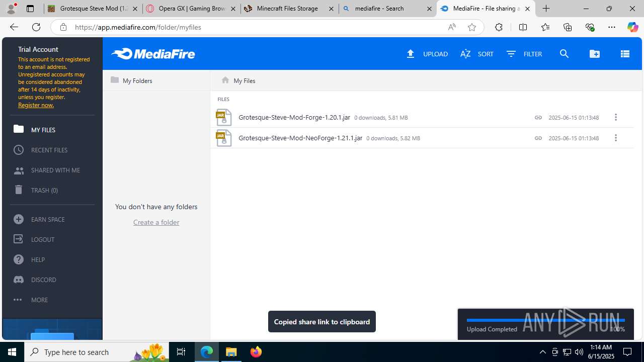Screen dimensions: 644x362
Task: Switch to Minecraft Files Storage tab
Action: [289, 9]
